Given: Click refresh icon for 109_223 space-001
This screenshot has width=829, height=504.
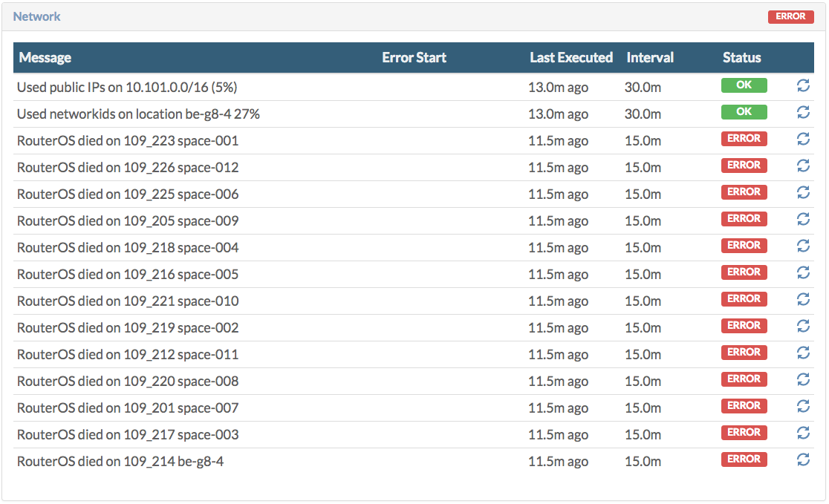Looking at the screenshot, I should (x=803, y=140).
